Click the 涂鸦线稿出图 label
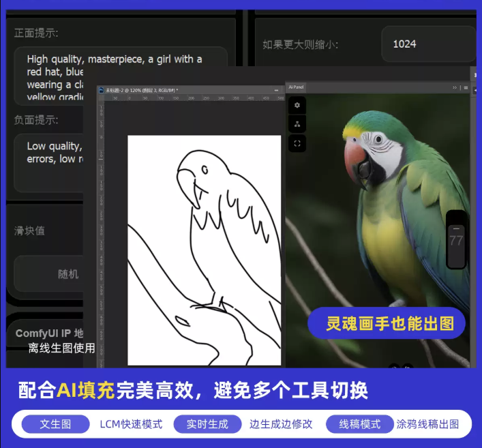 click(427, 424)
